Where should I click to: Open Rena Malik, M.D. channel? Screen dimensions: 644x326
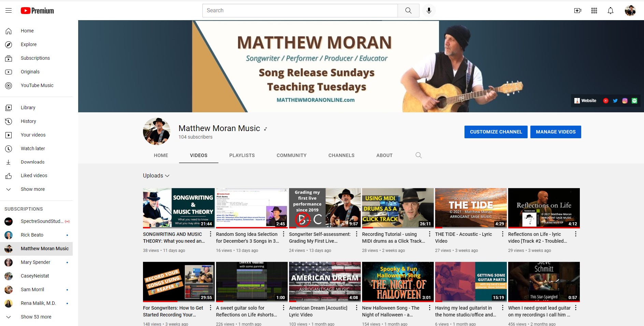[x=37, y=303]
